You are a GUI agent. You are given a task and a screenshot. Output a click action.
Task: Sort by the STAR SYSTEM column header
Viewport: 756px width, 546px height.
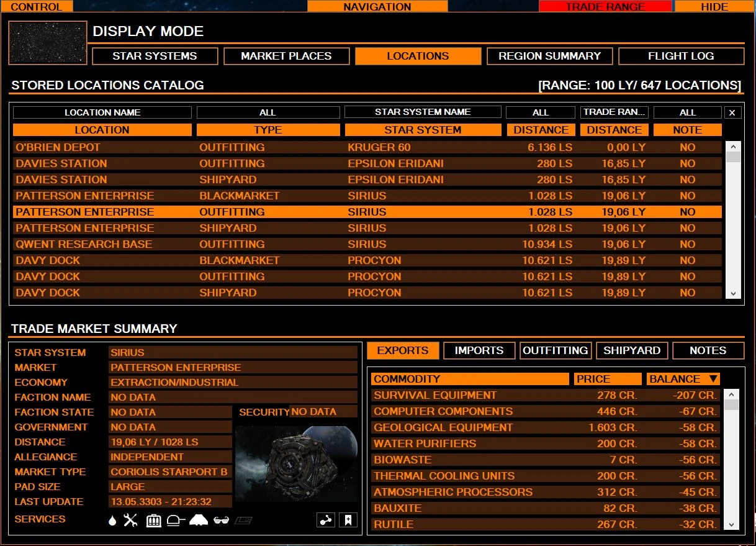423,130
